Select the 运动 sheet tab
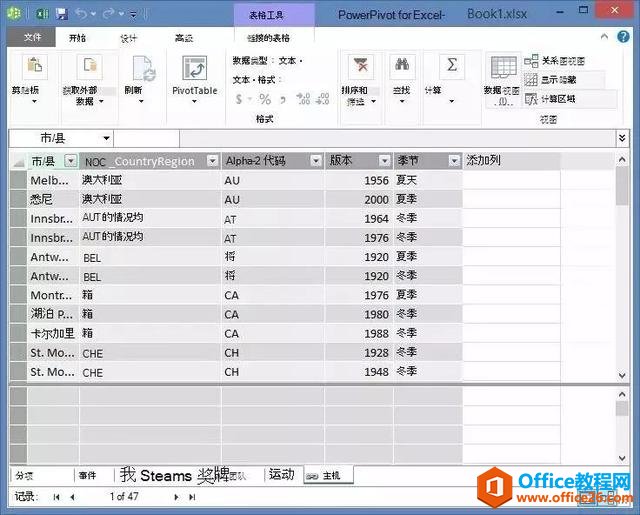Image resolution: width=640 pixels, height=515 pixels. (282, 475)
